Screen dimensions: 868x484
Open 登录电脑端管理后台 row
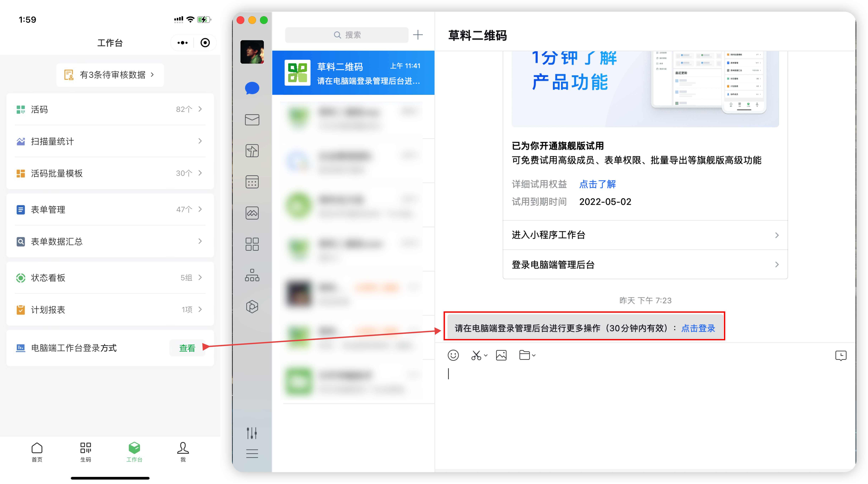point(645,265)
